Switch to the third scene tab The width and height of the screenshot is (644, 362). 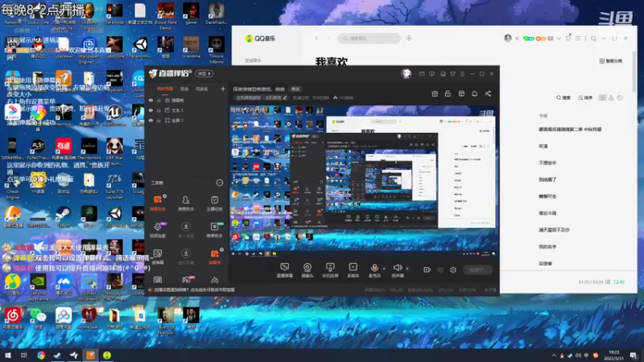tap(202, 88)
